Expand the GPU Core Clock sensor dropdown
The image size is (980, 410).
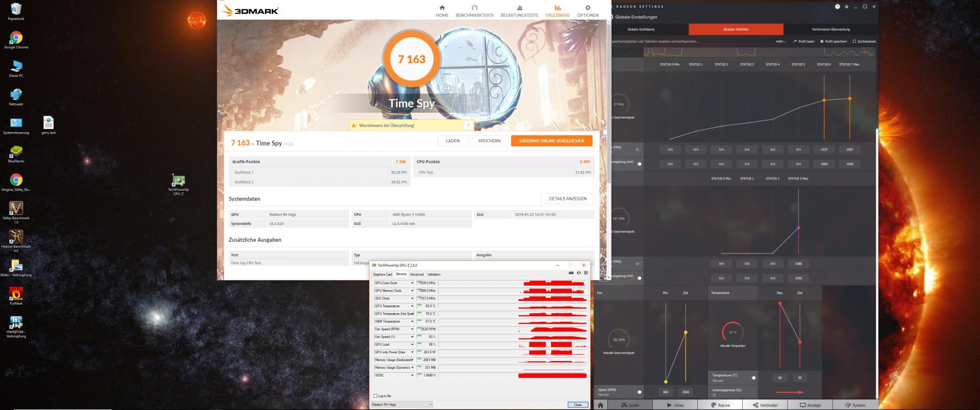click(x=412, y=283)
